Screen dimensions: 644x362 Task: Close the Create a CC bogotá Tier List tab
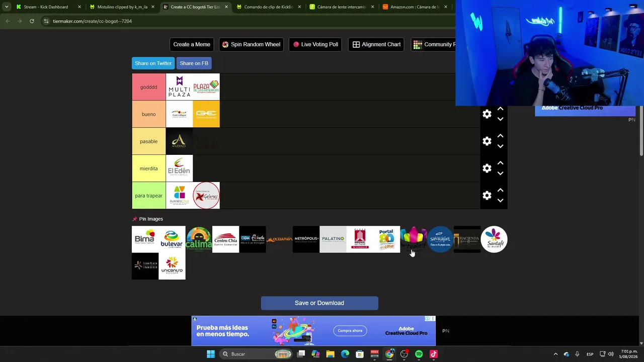226,7
